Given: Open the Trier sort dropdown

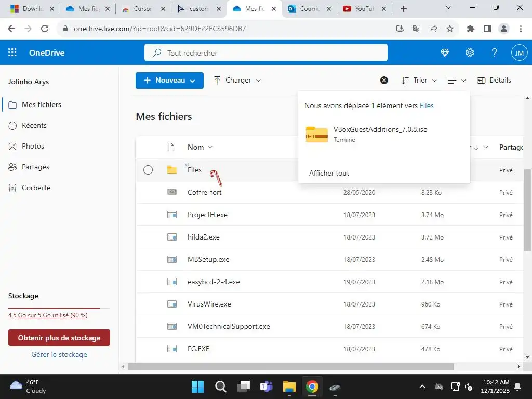Looking at the screenshot, I should click(x=419, y=81).
